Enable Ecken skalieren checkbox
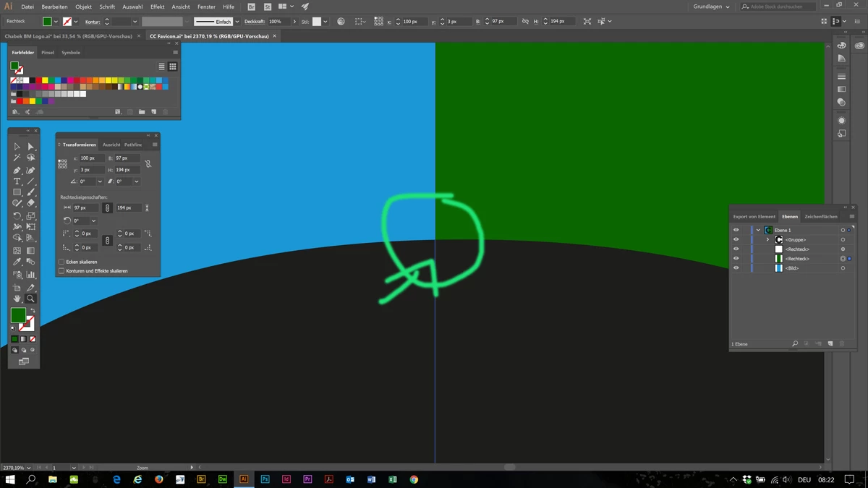 (61, 262)
